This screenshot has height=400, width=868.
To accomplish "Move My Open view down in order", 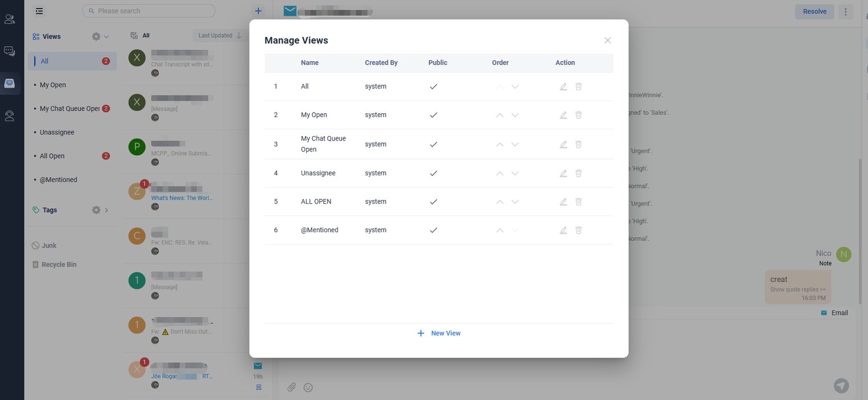I will point(515,115).
